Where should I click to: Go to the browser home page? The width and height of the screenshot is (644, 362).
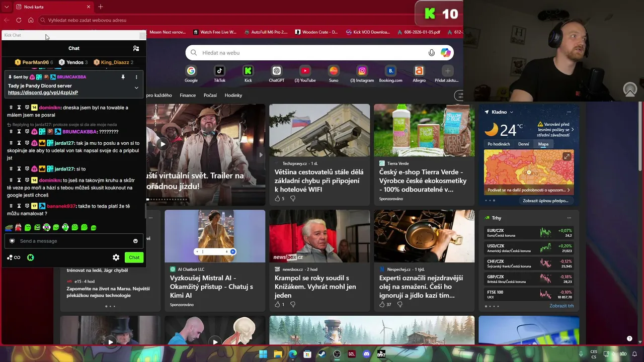pyautogui.click(x=31, y=20)
